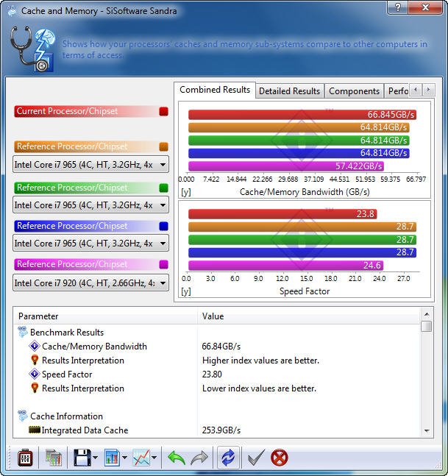
Task: Open processor dropdown under green Reference label
Action: 90,205
